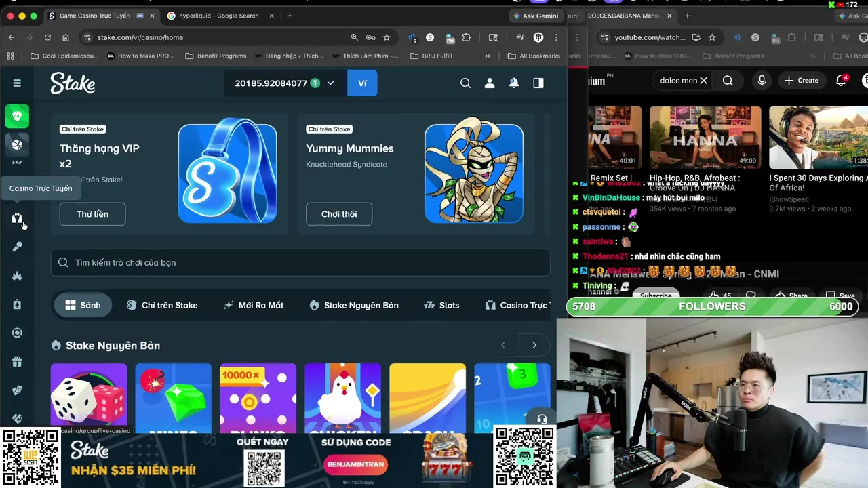The width and height of the screenshot is (868, 488).
Task: Click the zoom magnifier icon in address bar
Action: tap(354, 37)
